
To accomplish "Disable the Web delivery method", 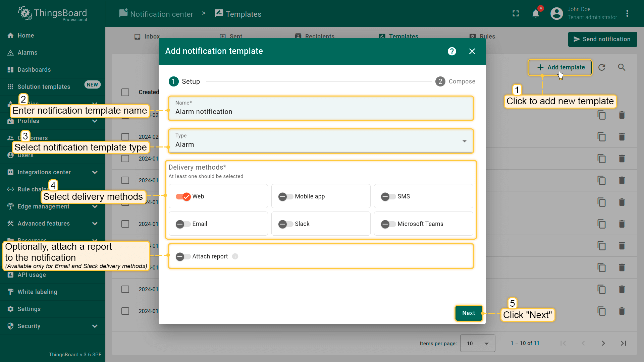I will coord(183,196).
